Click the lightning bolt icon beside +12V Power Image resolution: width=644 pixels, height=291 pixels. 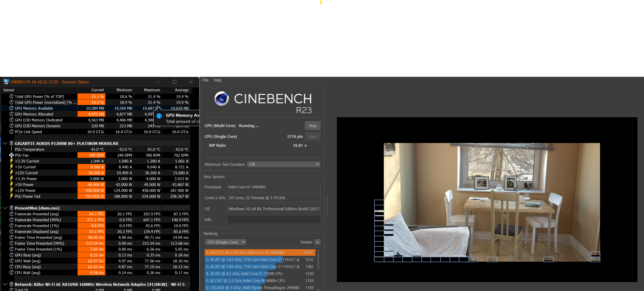pos(11,190)
